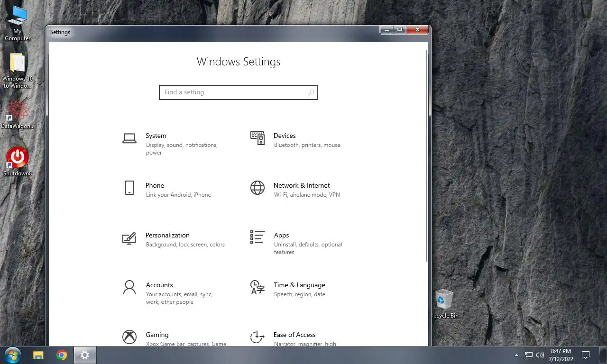607x364 pixels.
Task: Open the Personalization category label
Action: [x=167, y=235]
